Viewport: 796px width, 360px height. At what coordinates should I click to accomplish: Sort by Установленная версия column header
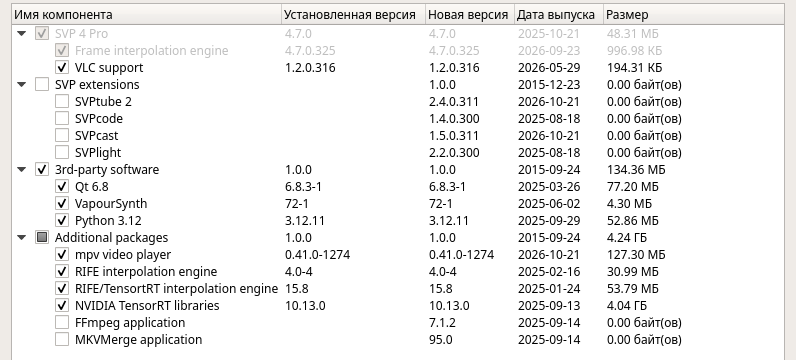(353, 15)
